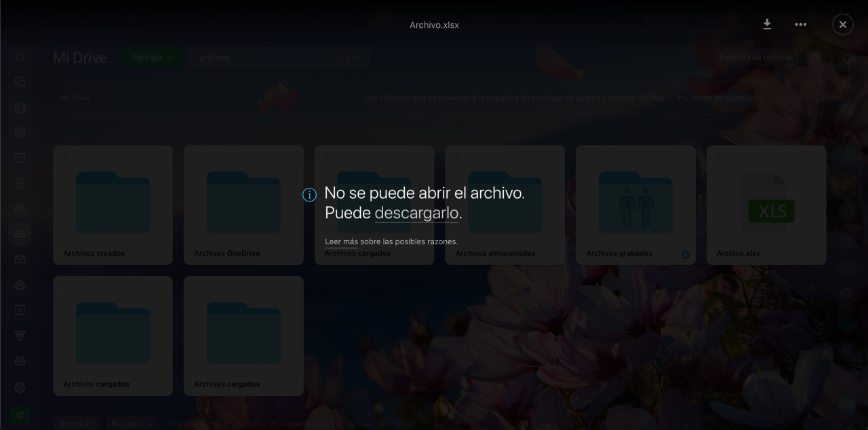Open the Calendar icon in the left sidebar
868x430 pixels.
click(x=20, y=158)
